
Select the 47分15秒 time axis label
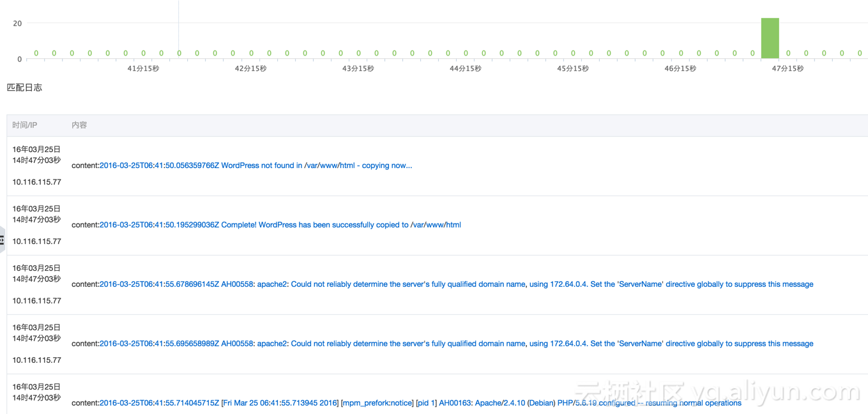788,68
